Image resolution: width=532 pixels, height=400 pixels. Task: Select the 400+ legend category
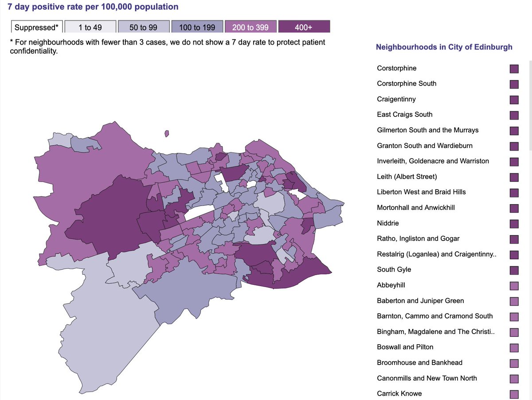(304, 26)
